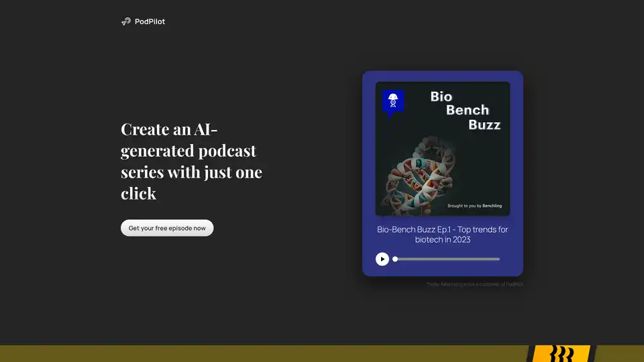Play the Bio-Bench Buzz episode
644x362 pixels.
tap(382, 259)
